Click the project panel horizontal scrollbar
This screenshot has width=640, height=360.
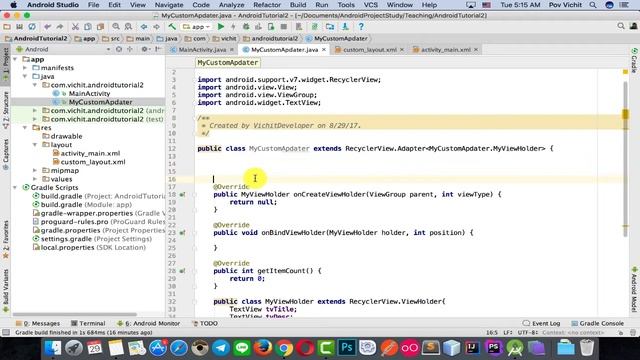75,314
